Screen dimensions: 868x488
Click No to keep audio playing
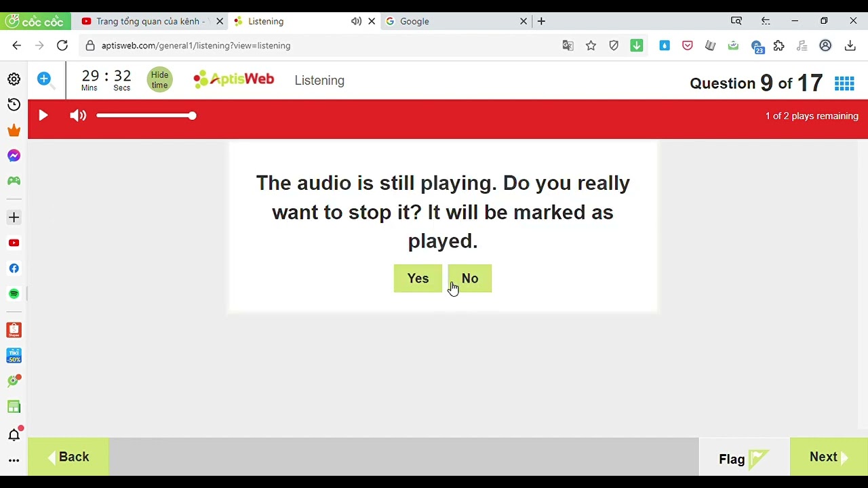[470, 279]
